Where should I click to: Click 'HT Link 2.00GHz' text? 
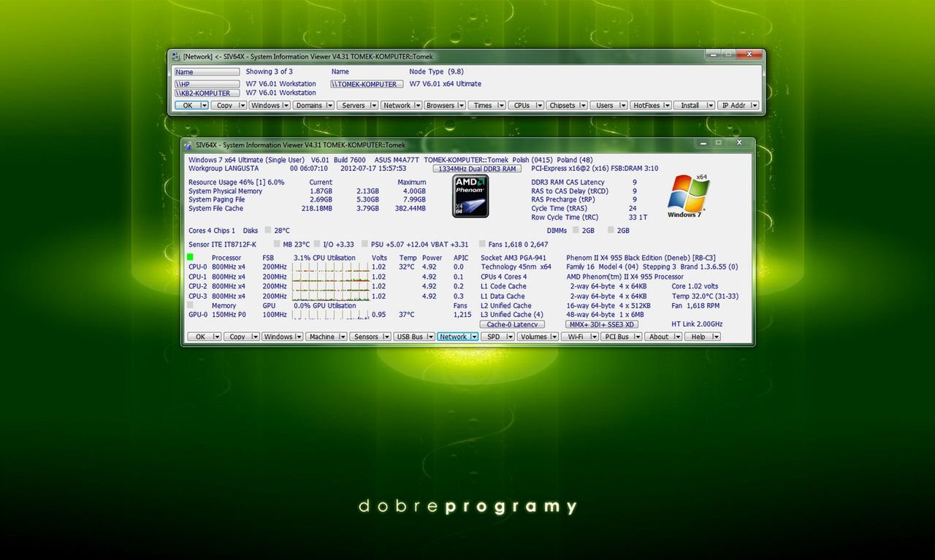pyautogui.click(x=697, y=324)
